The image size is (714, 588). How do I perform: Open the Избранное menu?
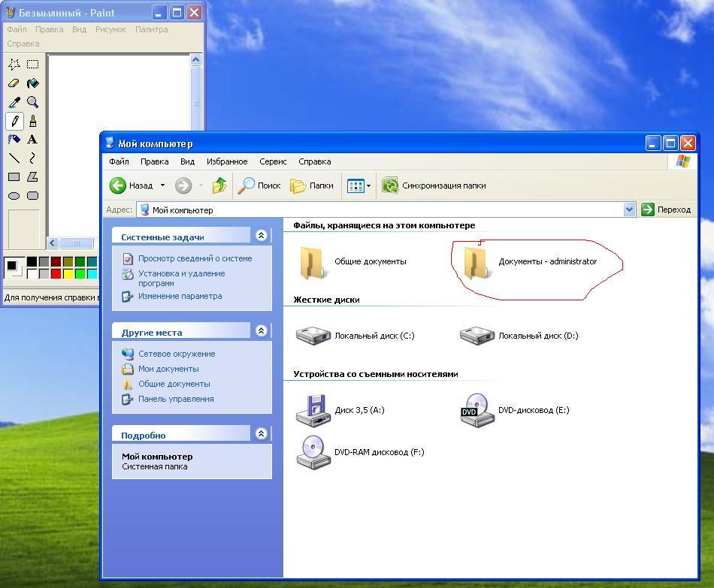(227, 161)
